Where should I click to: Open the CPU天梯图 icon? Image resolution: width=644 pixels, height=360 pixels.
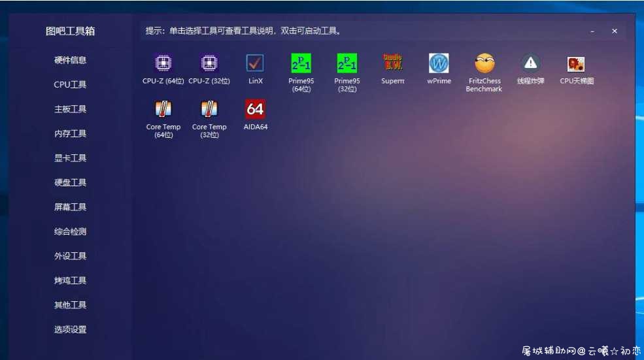(576, 64)
